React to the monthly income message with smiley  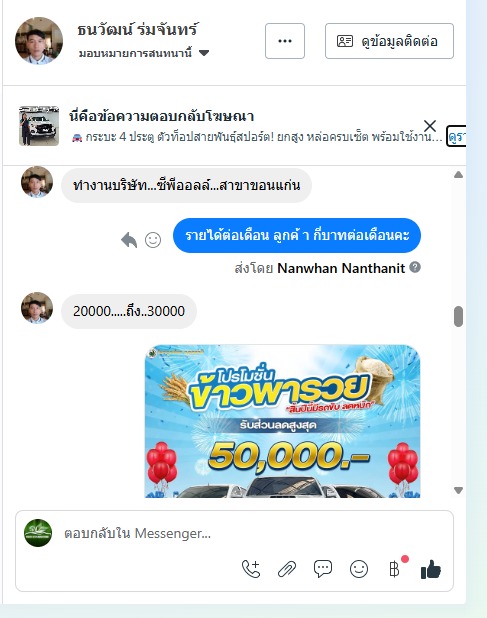pyautogui.click(x=153, y=240)
